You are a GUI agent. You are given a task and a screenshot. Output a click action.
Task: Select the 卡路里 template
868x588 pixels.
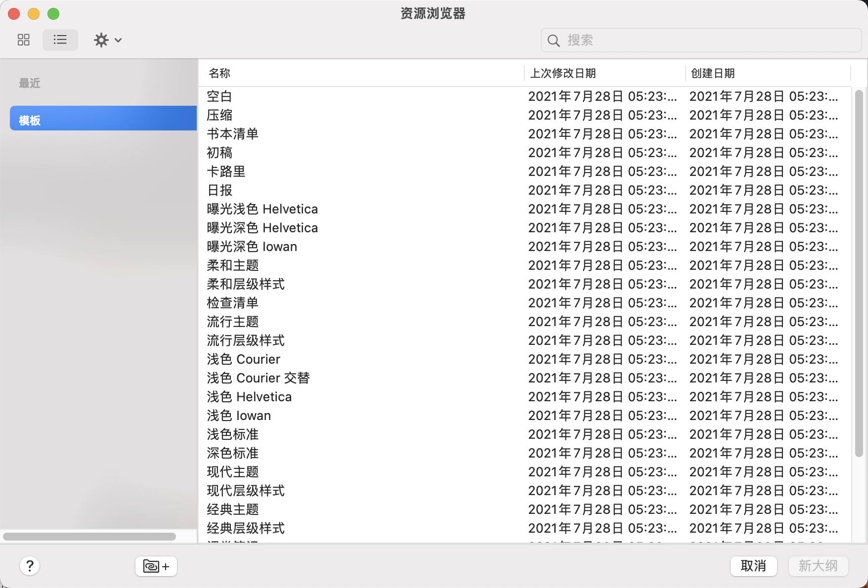525,171
